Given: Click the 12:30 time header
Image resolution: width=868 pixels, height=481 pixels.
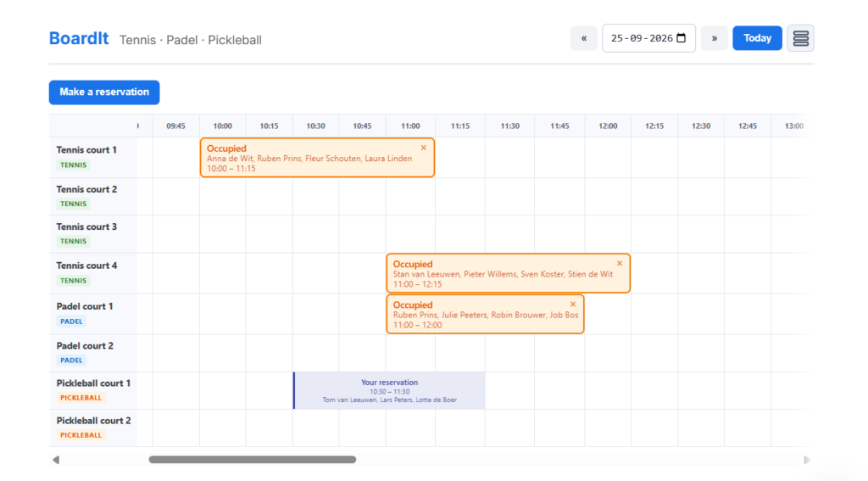Looking at the screenshot, I should (x=701, y=126).
